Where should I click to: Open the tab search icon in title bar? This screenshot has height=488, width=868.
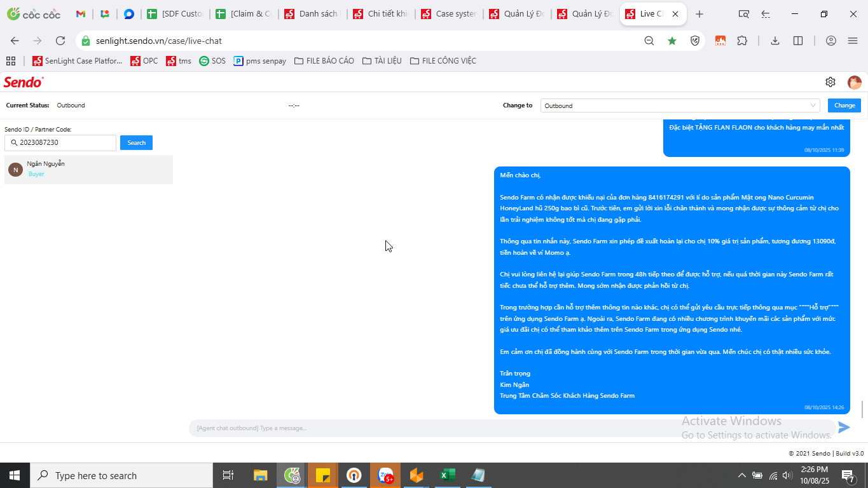point(743,14)
